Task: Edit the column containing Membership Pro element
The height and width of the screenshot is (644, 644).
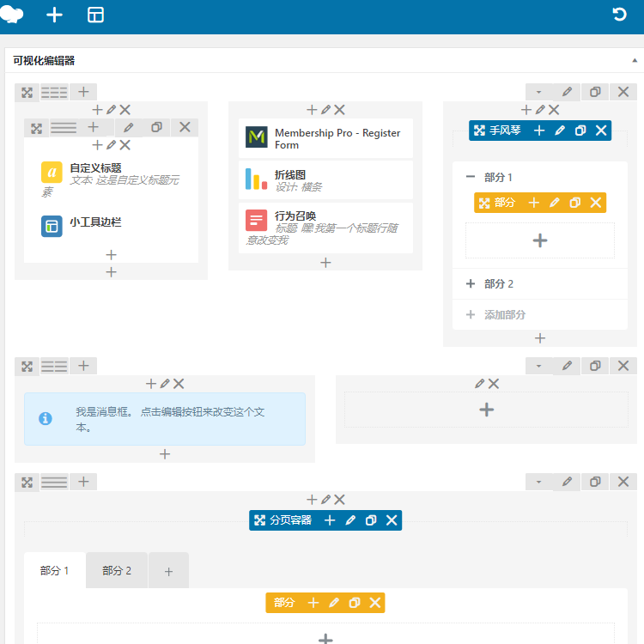Action: [325, 110]
